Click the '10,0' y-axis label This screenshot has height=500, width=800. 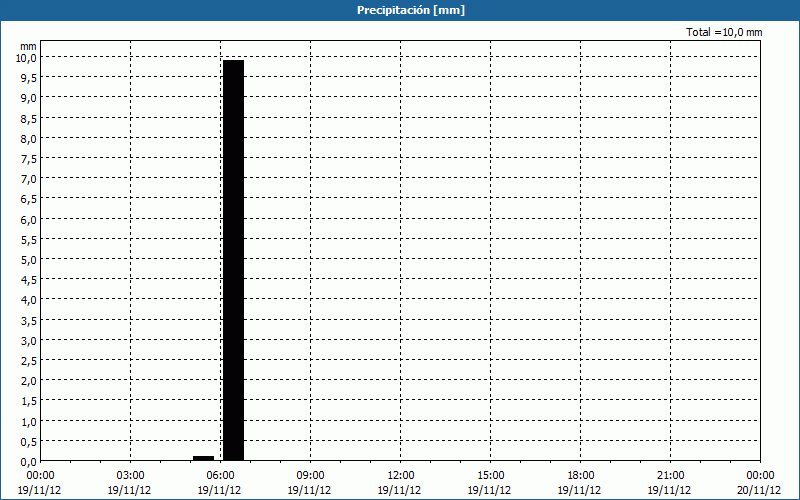(26, 58)
